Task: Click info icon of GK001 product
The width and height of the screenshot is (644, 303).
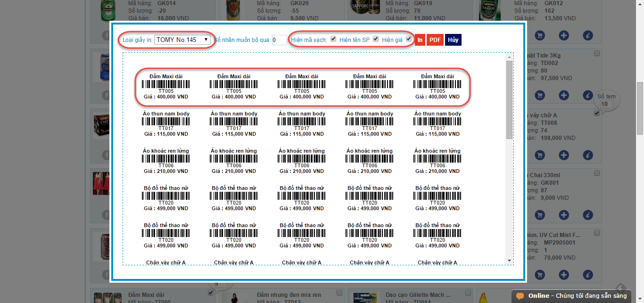Action: tap(588, 215)
